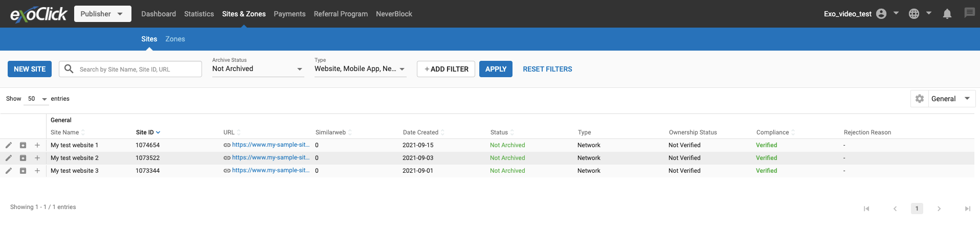980x230 pixels.
Task: Open the Statistics menu item
Action: [199, 14]
